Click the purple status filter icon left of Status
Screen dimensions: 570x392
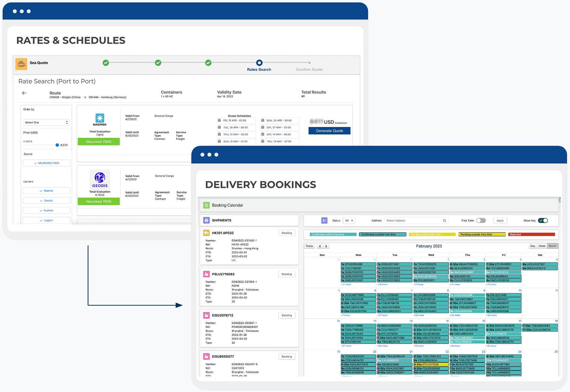pyautogui.click(x=324, y=220)
